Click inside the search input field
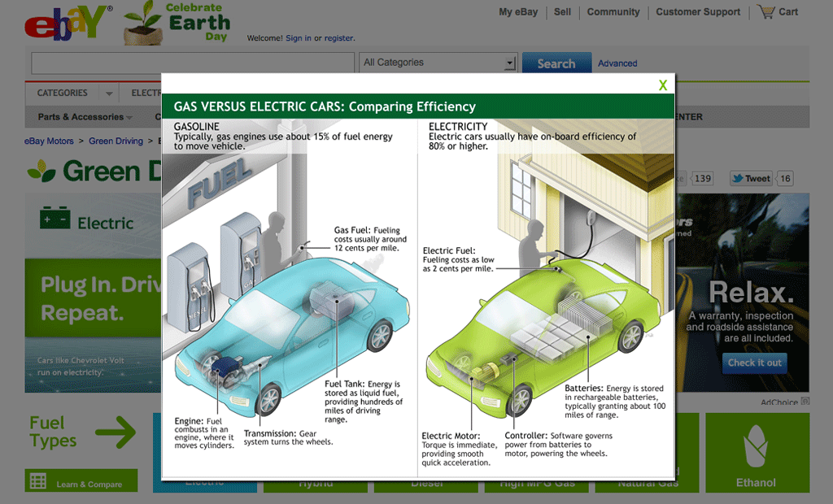The width and height of the screenshot is (833, 504). coord(191,63)
